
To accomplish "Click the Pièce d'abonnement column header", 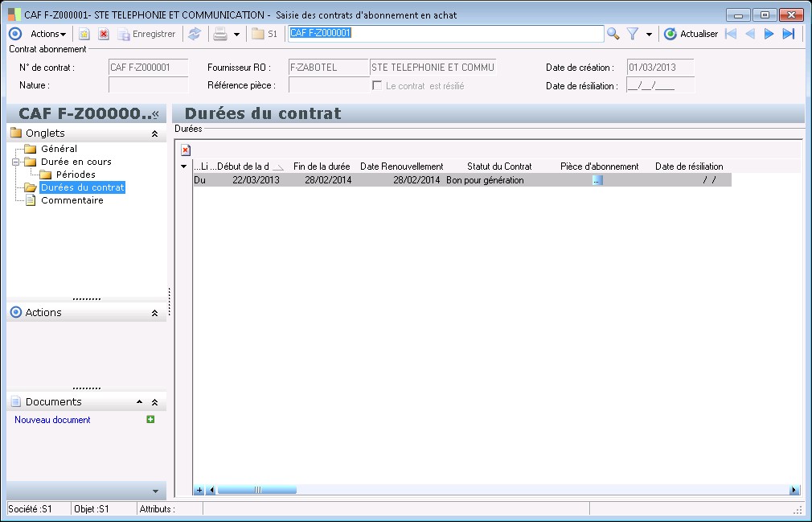I will point(599,166).
